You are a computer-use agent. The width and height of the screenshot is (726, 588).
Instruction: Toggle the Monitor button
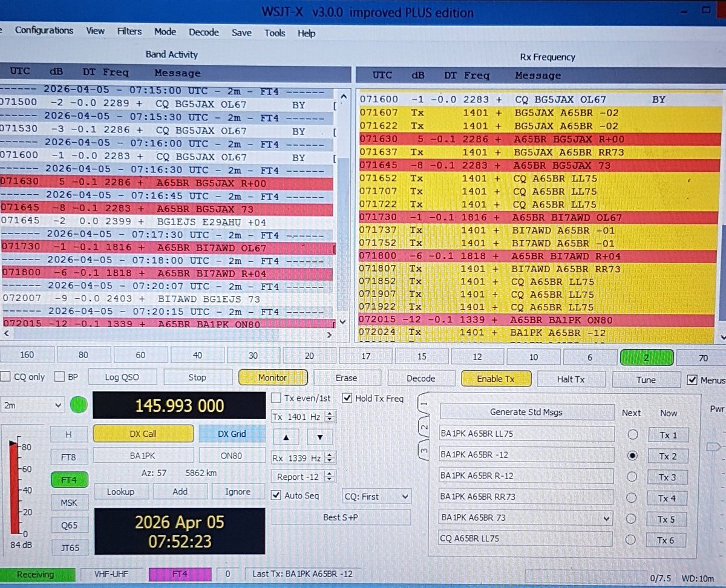273,377
